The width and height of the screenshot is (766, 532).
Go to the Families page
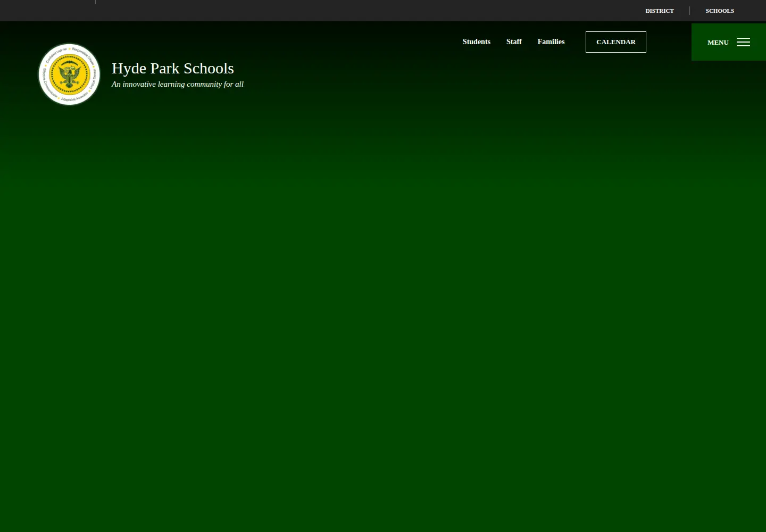551,41
